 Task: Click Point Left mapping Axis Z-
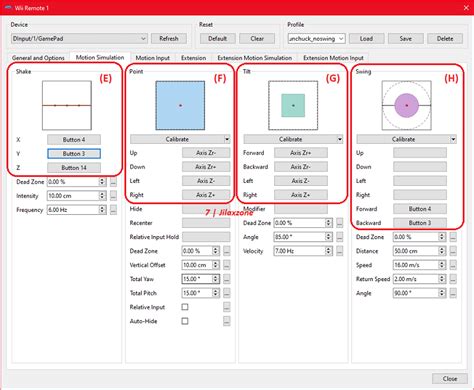point(206,181)
